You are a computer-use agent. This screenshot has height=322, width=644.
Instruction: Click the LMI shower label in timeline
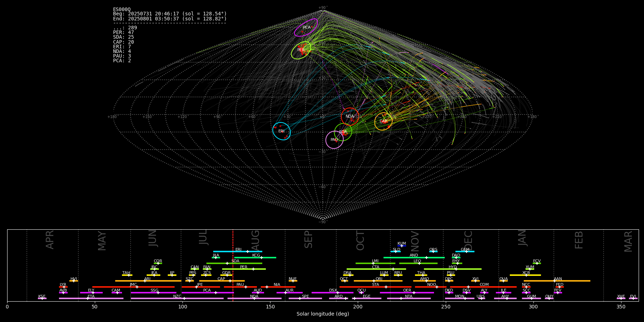tap(375, 261)
